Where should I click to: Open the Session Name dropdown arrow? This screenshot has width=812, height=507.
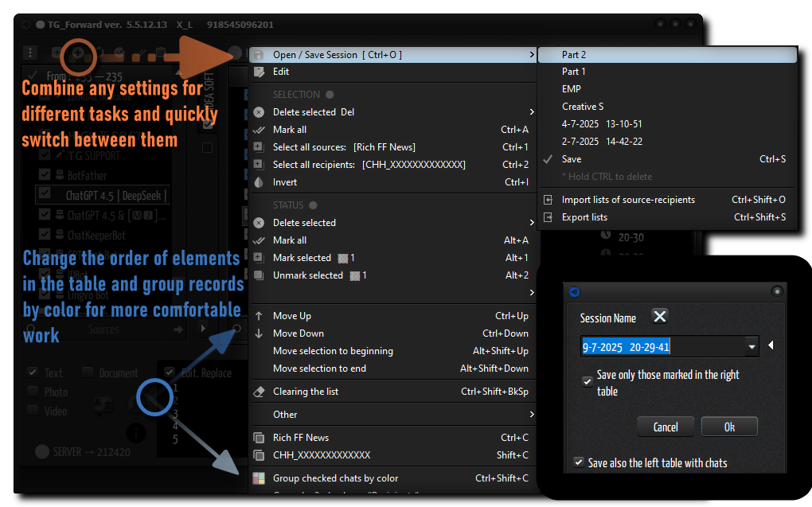coord(751,346)
